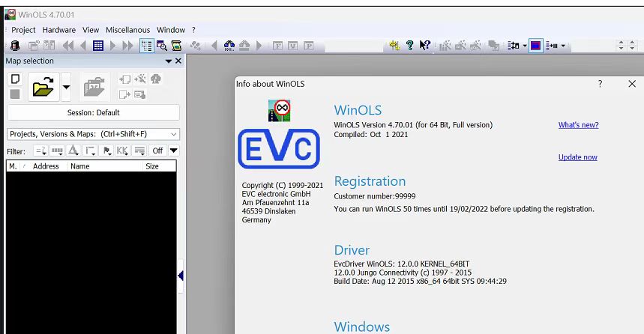Click the context help cursor icon
This screenshot has width=644, height=334.
pyautogui.click(x=424, y=46)
